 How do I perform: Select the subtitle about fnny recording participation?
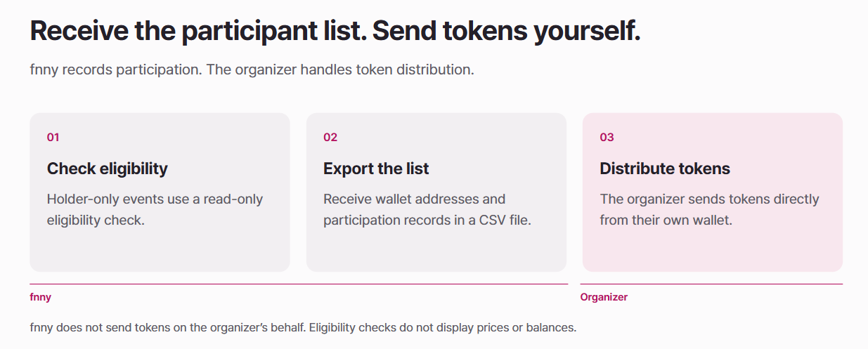pos(252,70)
